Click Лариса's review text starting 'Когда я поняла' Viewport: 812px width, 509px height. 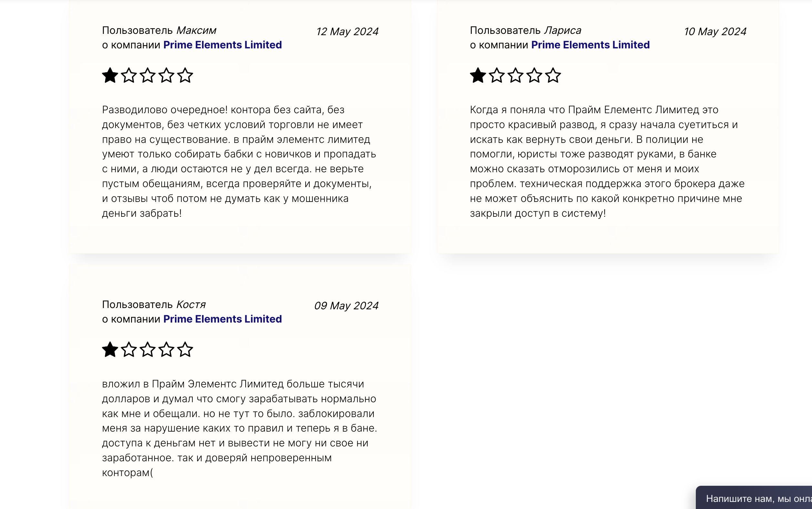click(x=607, y=161)
